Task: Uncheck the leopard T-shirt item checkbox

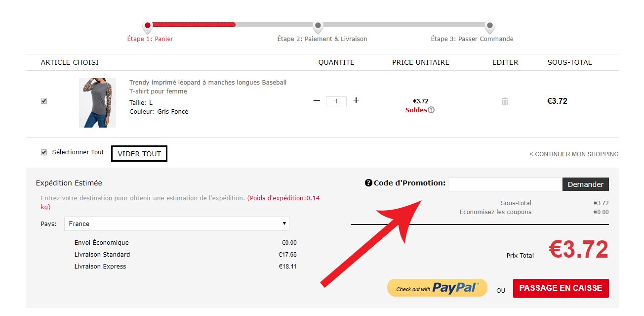Action: (44, 101)
